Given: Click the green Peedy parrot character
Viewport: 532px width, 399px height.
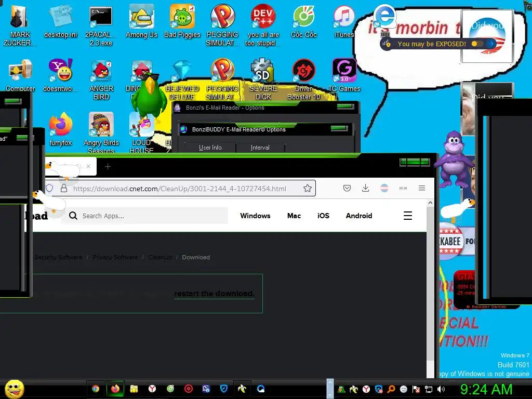Looking at the screenshot, I should pos(149,95).
